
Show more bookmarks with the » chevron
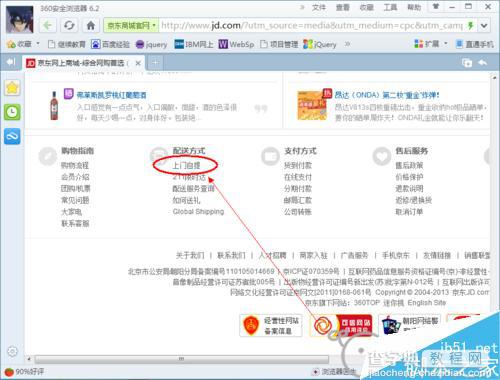tap(347, 44)
